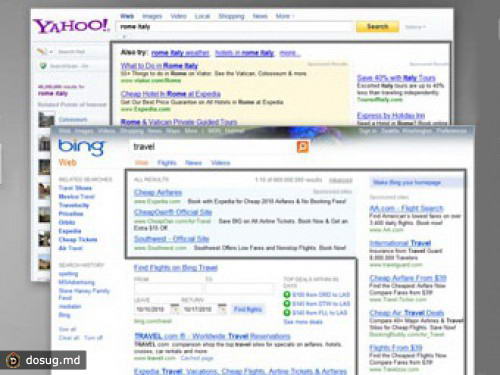Screen dimensions: 500x375
Task: Click Mexico Travel related search
Action: (x=77, y=197)
